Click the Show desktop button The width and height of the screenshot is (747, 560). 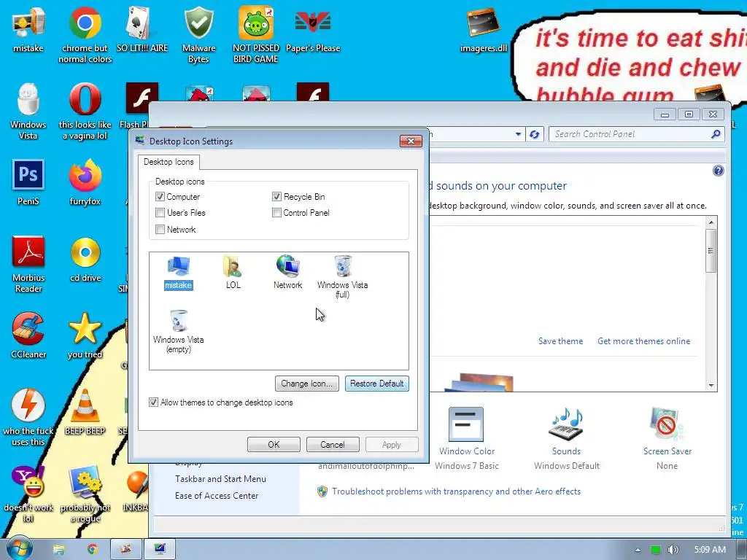(742, 550)
